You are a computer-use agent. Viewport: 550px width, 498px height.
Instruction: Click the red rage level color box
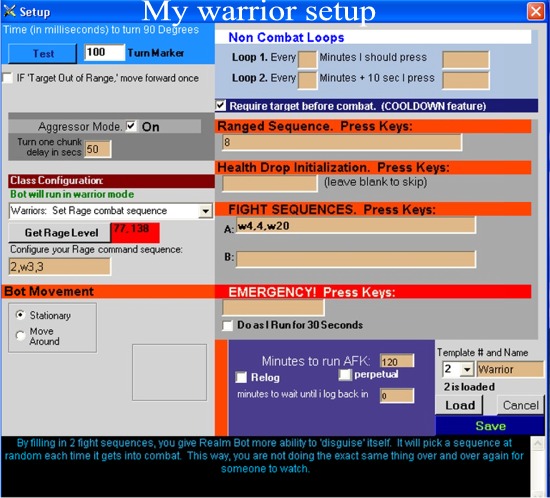135,233
